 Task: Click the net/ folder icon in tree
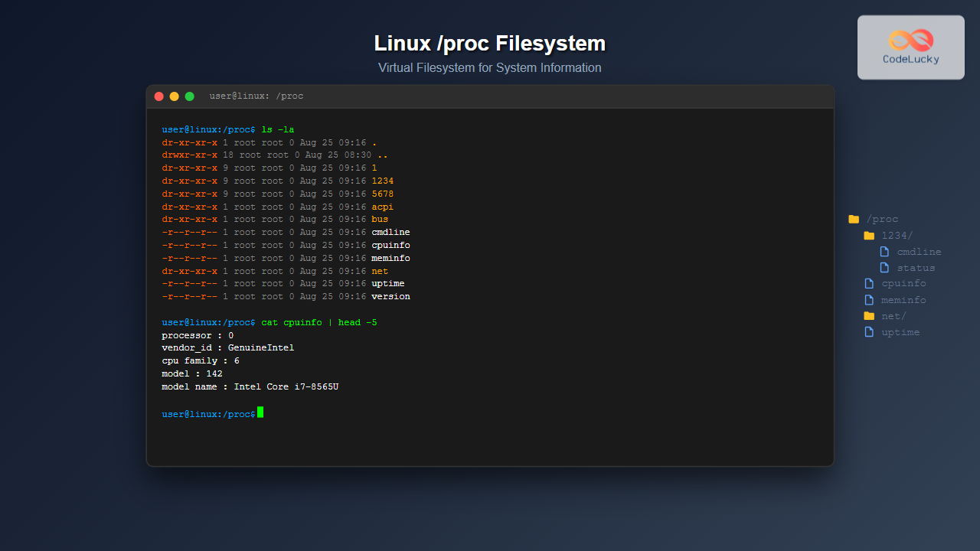click(869, 316)
